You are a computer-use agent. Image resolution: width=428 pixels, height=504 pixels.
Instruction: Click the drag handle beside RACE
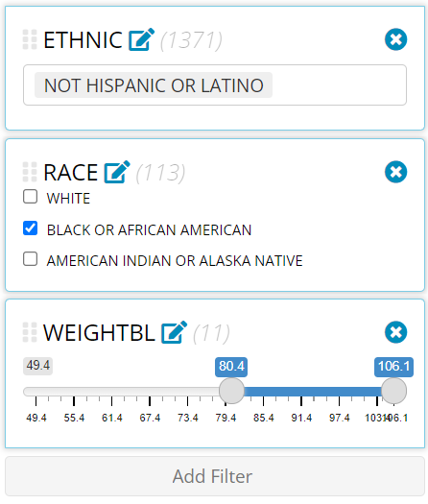30,172
